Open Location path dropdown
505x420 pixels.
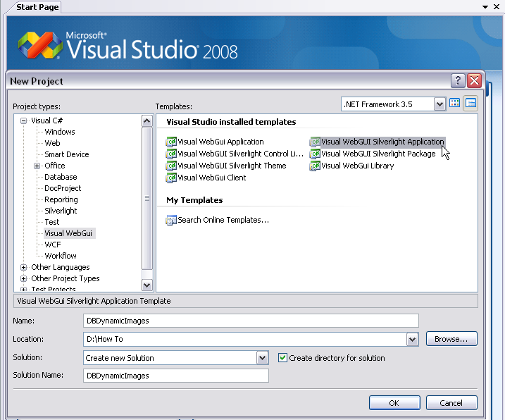pyautogui.click(x=412, y=339)
